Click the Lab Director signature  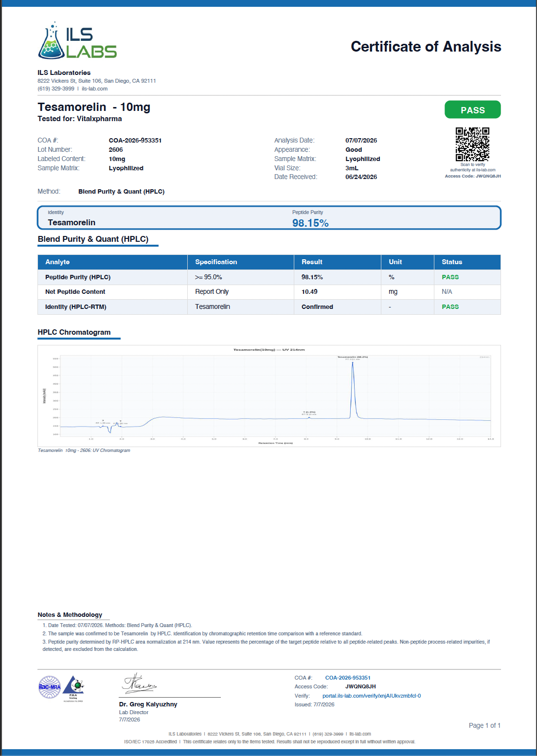(139, 684)
